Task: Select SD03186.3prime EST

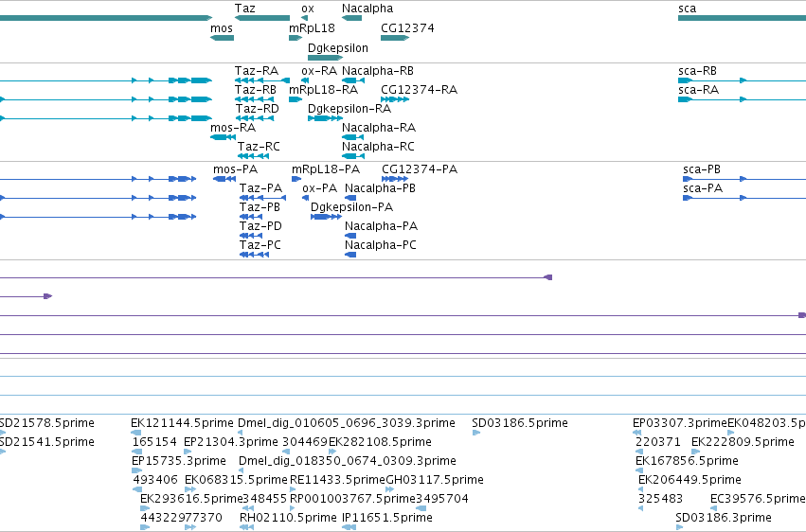Action: coord(679,527)
